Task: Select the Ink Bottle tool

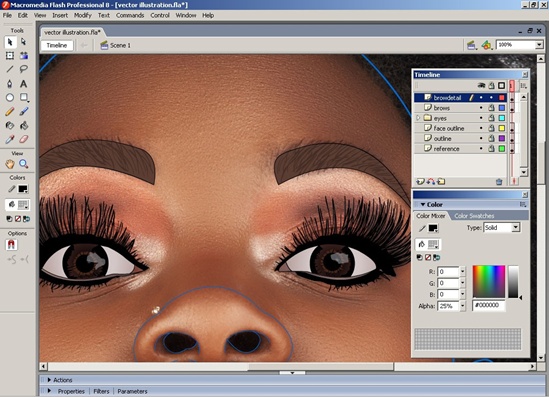Action: tap(10, 125)
